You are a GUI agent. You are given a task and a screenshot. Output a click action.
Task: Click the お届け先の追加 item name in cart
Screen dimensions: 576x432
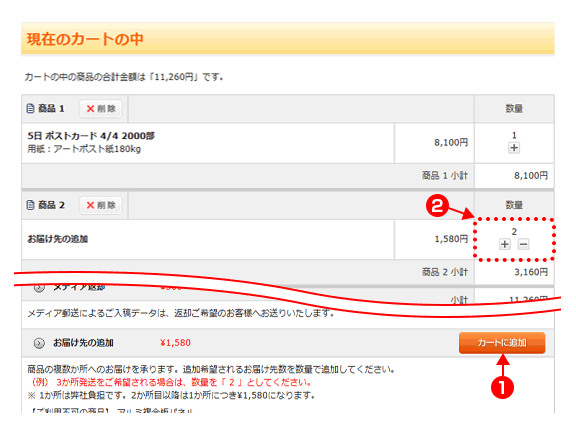58,239
